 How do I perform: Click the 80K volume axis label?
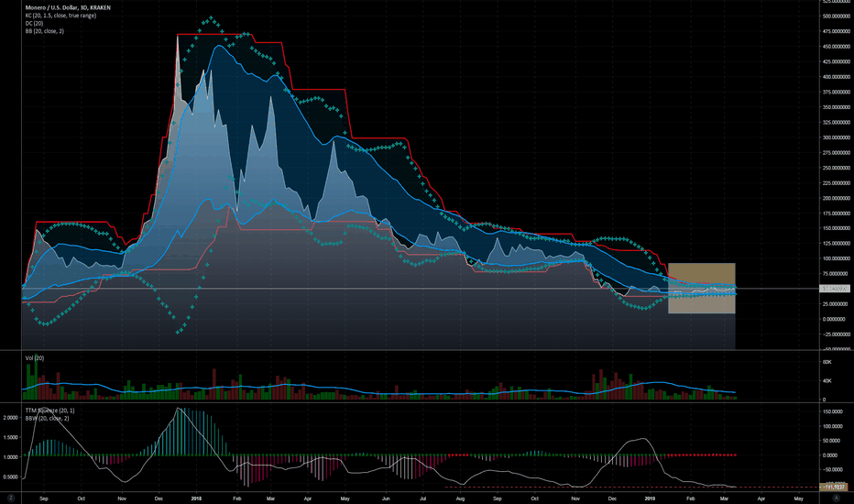(827, 362)
